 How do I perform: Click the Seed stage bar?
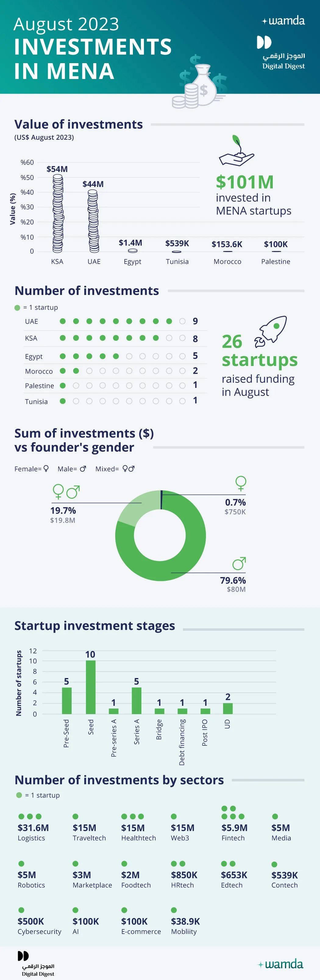[91, 687]
